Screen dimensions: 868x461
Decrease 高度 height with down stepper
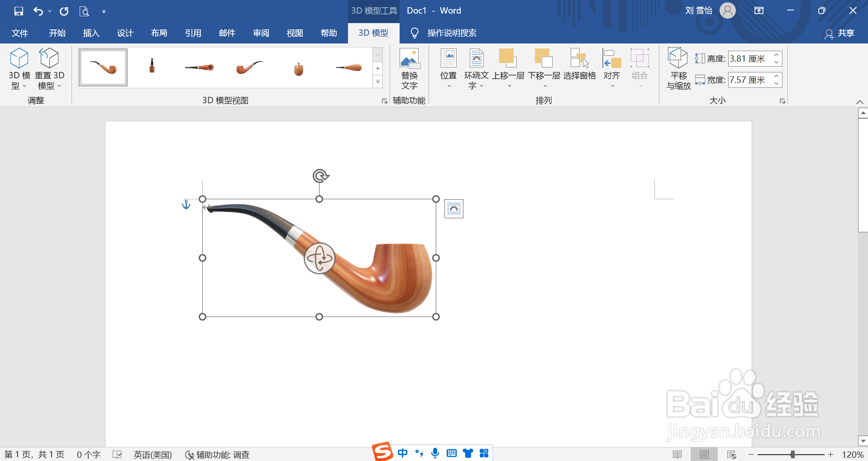pyautogui.click(x=777, y=62)
